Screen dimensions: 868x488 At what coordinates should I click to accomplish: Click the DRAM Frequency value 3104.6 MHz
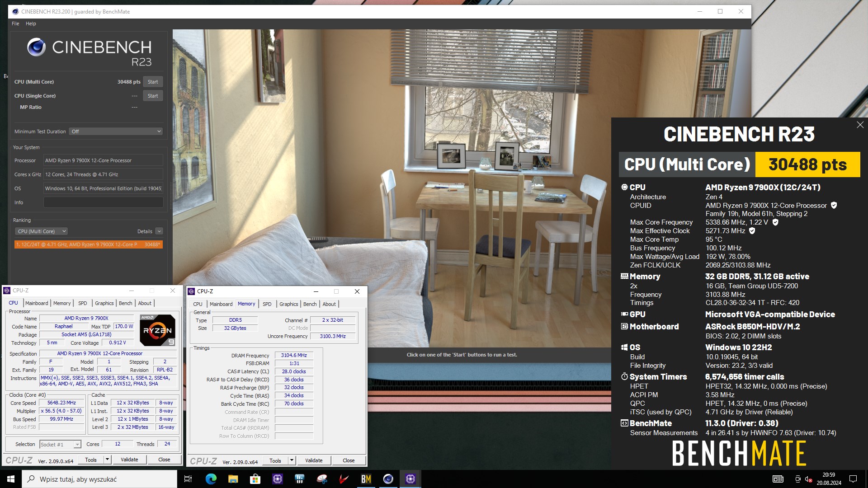tap(294, 355)
